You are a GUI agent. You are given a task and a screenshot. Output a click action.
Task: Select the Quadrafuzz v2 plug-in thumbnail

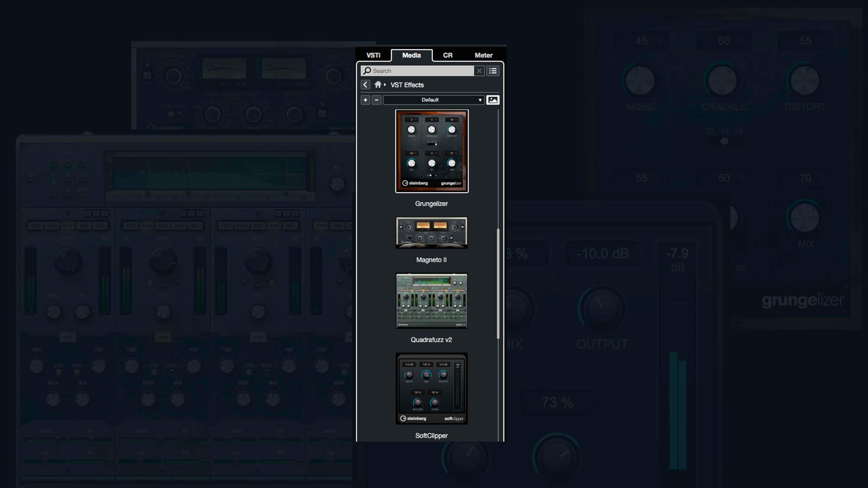click(x=432, y=301)
